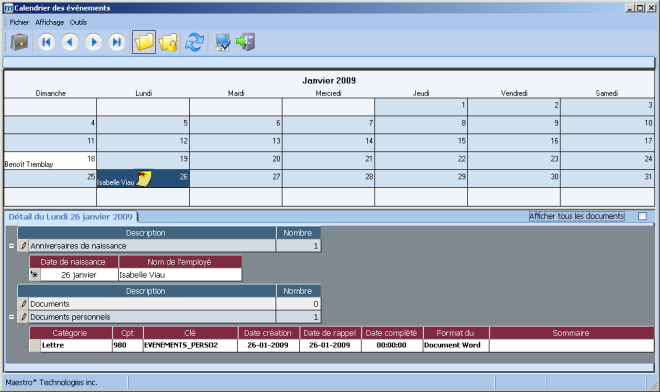Click the Documents row description
The height and width of the screenshot is (392, 660).
(x=152, y=304)
